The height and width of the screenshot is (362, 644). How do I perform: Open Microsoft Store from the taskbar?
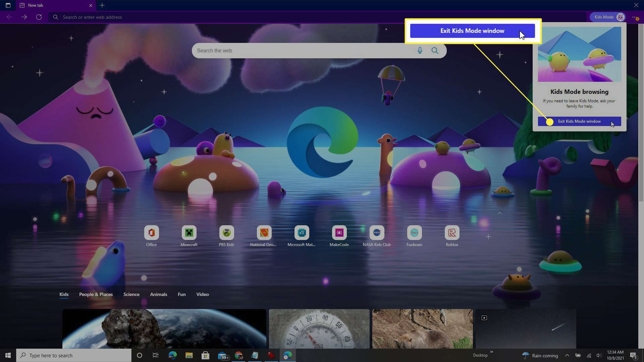coord(206,355)
